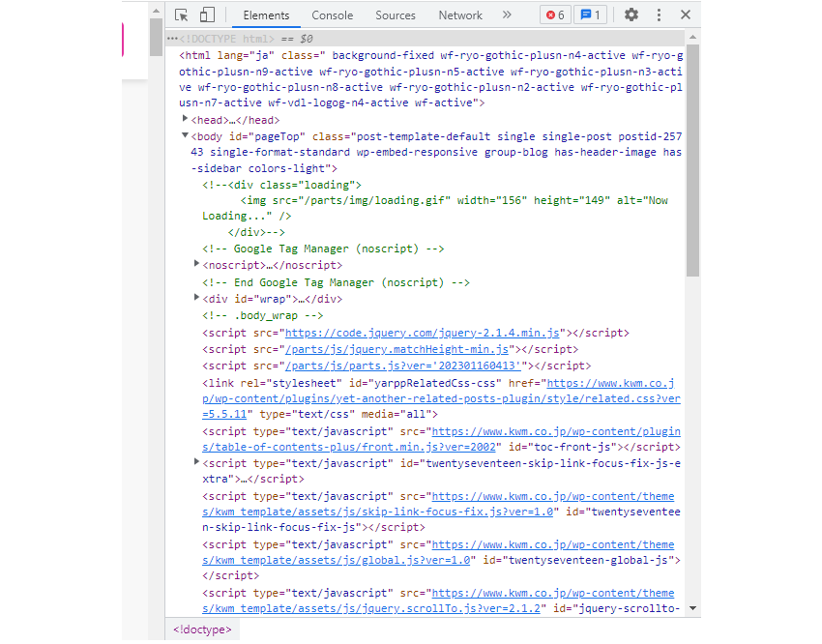The height and width of the screenshot is (644, 822).
Task: Switch to the Network tab
Action: [x=460, y=15]
